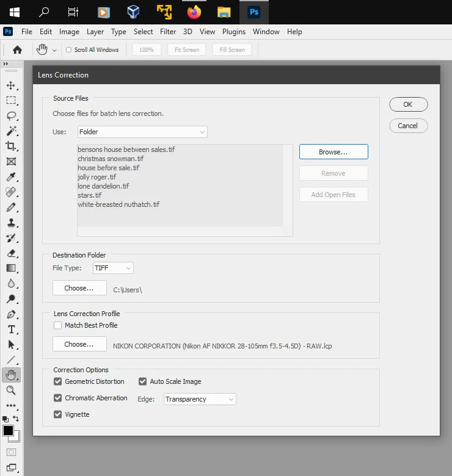Open the Edge Transparency dropdown
This screenshot has height=476, width=452.
point(200,399)
